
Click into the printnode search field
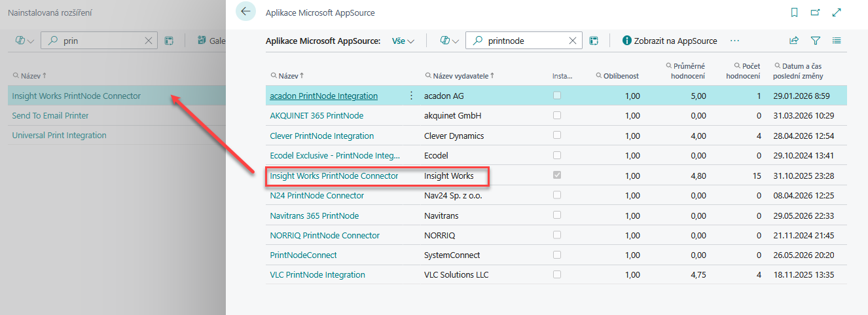[x=524, y=41]
